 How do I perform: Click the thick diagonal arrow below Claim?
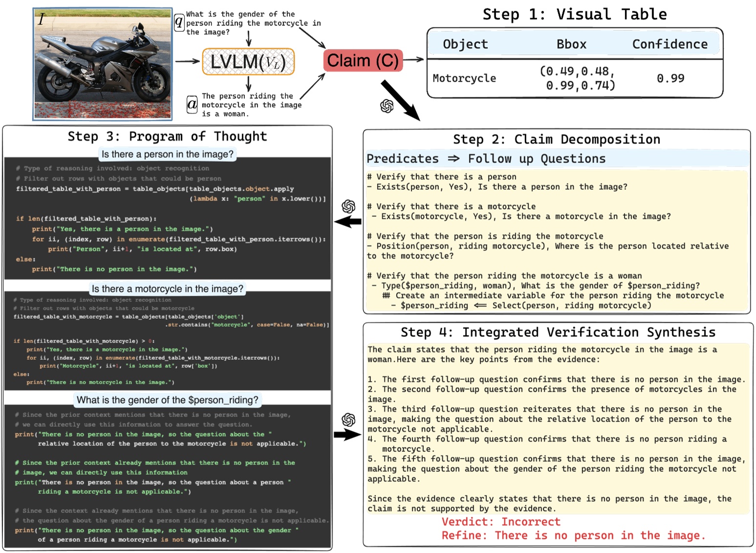pos(400,100)
